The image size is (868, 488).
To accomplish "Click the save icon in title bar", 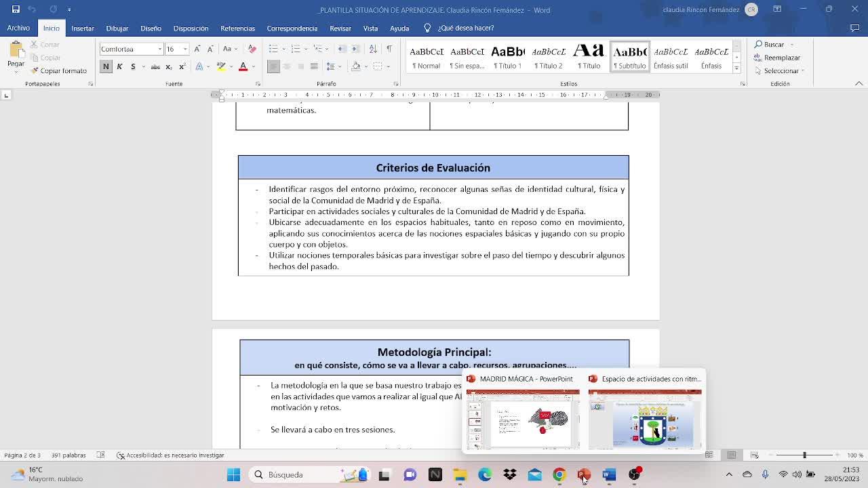I will [16, 9].
